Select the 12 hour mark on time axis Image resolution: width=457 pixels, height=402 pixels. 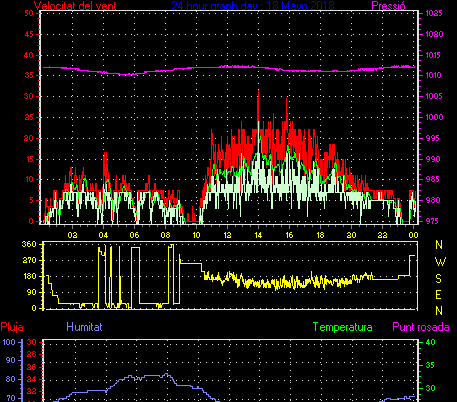click(227, 235)
